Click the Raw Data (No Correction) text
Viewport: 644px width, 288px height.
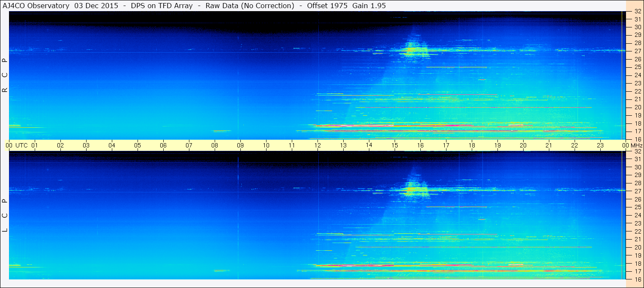pos(250,6)
